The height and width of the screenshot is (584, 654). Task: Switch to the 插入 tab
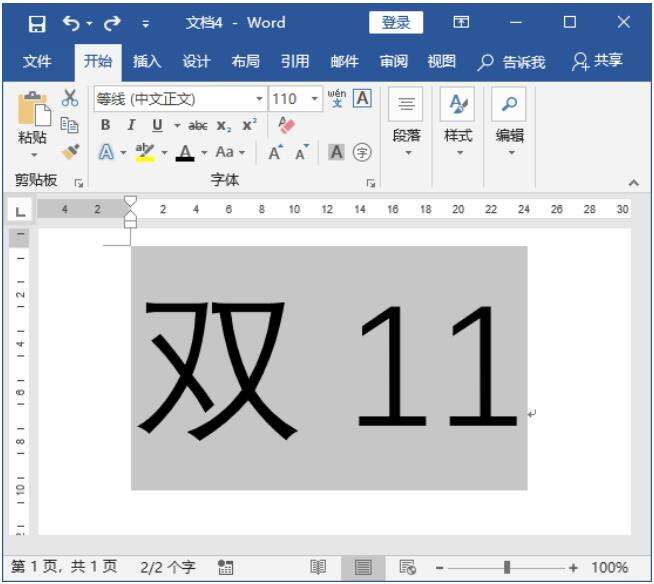pos(147,62)
